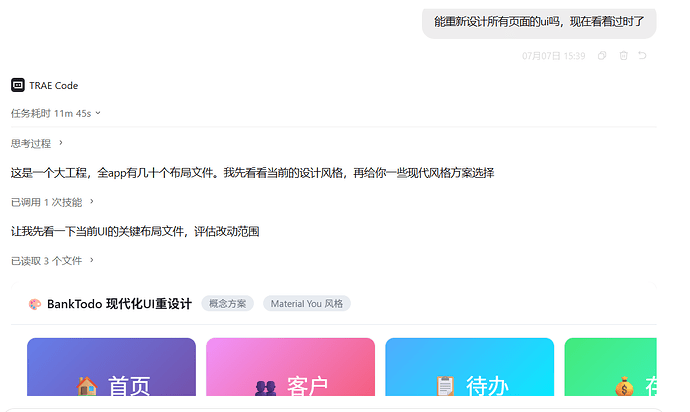The height and width of the screenshot is (412, 690).
Task: Open the blue 待办 design card
Action: click(470, 367)
